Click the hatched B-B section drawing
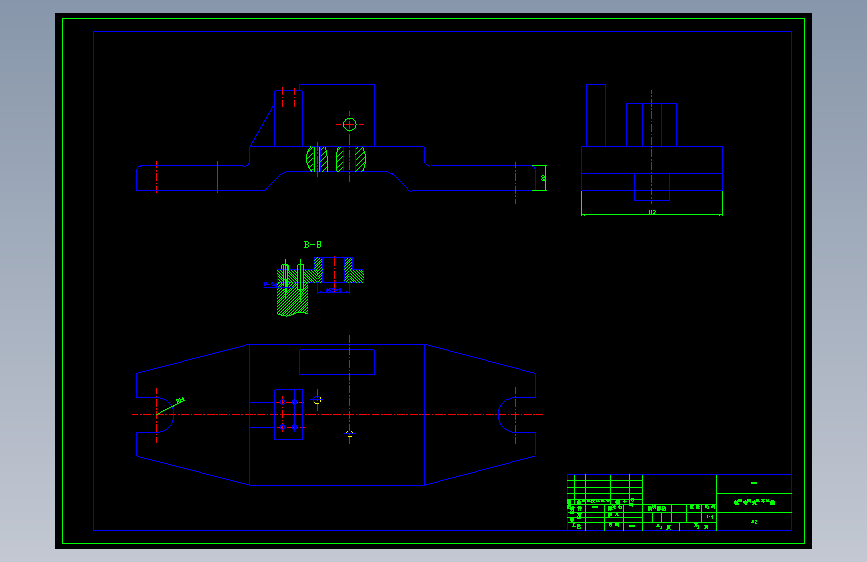The width and height of the screenshot is (867, 562). click(x=320, y=286)
